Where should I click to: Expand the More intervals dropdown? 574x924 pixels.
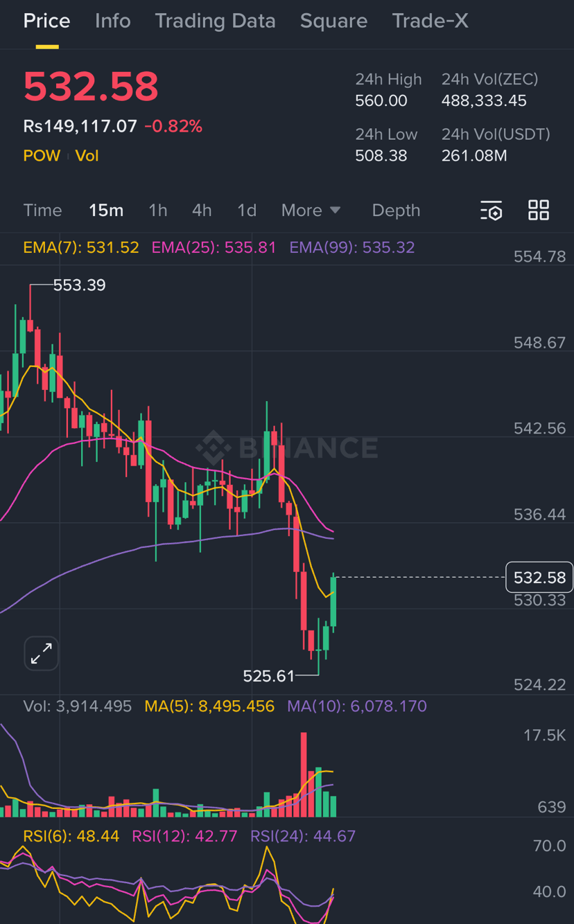[311, 210]
